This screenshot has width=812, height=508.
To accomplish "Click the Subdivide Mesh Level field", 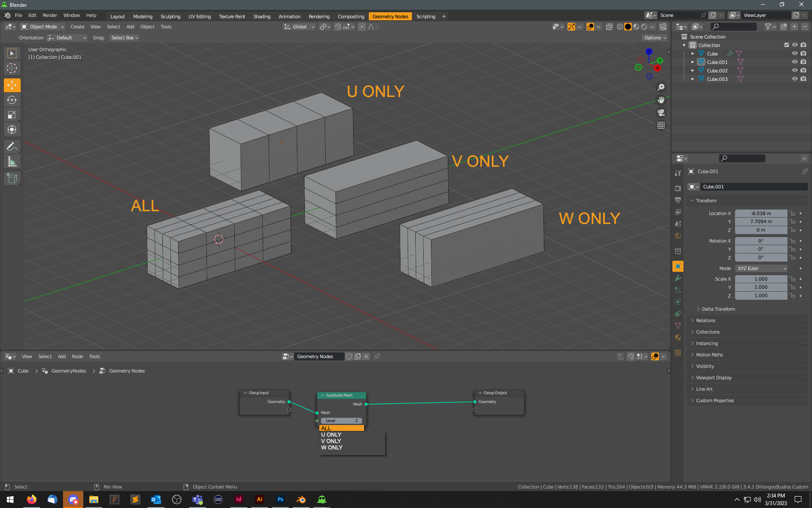I will point(341,421).
